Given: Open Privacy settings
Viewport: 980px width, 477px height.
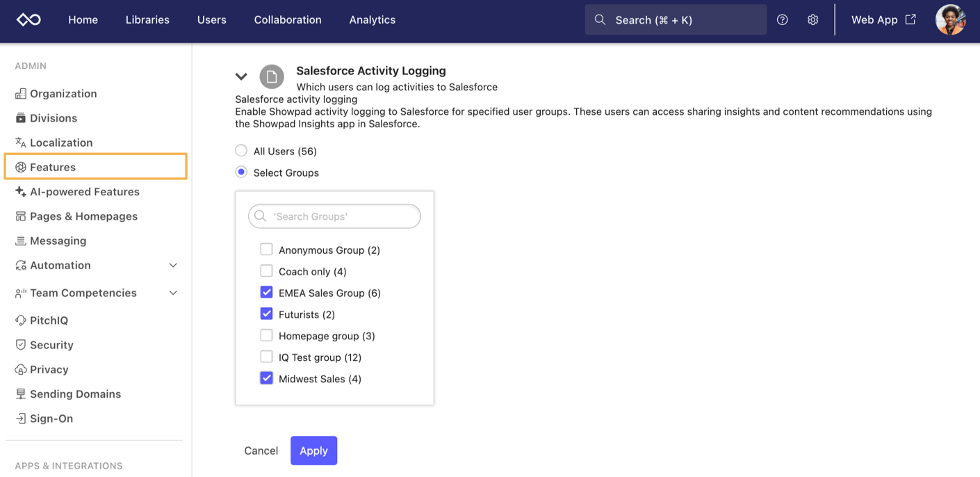Looking at the screenshot, I should pyautogui.click(x=49, y=369).
